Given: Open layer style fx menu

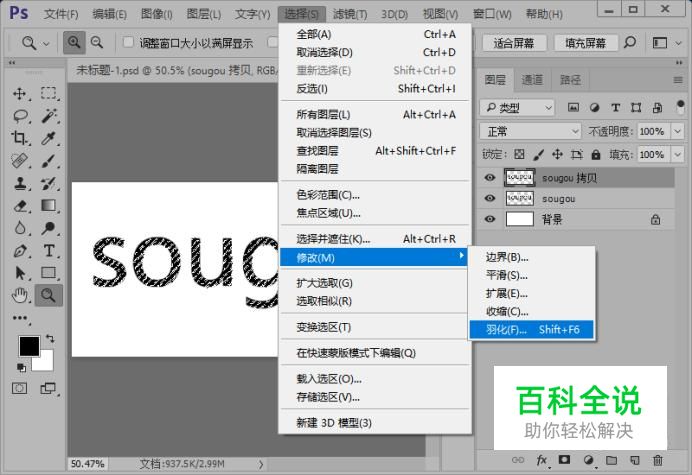Looking at the screenshot, I should coord(542,460).
